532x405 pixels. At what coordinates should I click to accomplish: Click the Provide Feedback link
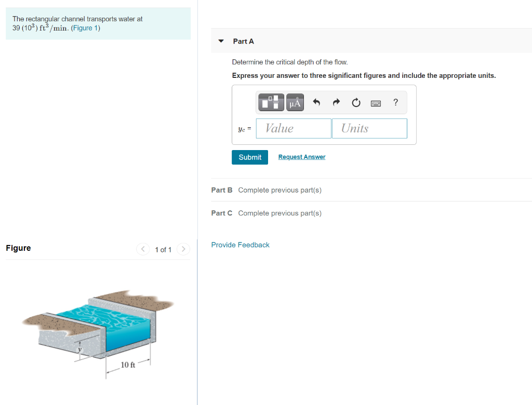click(x=240, y=245)
